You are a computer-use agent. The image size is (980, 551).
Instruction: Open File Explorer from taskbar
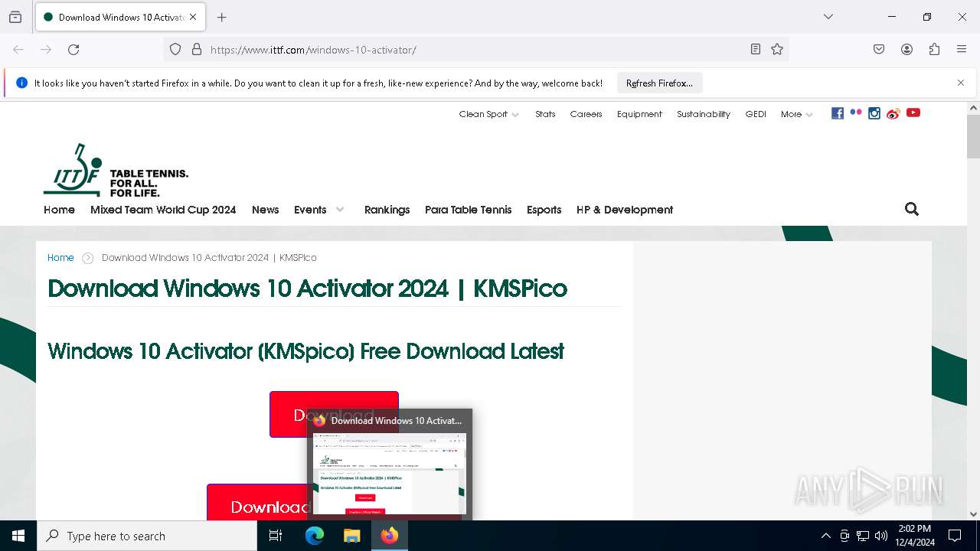click(x=352, y=536)
